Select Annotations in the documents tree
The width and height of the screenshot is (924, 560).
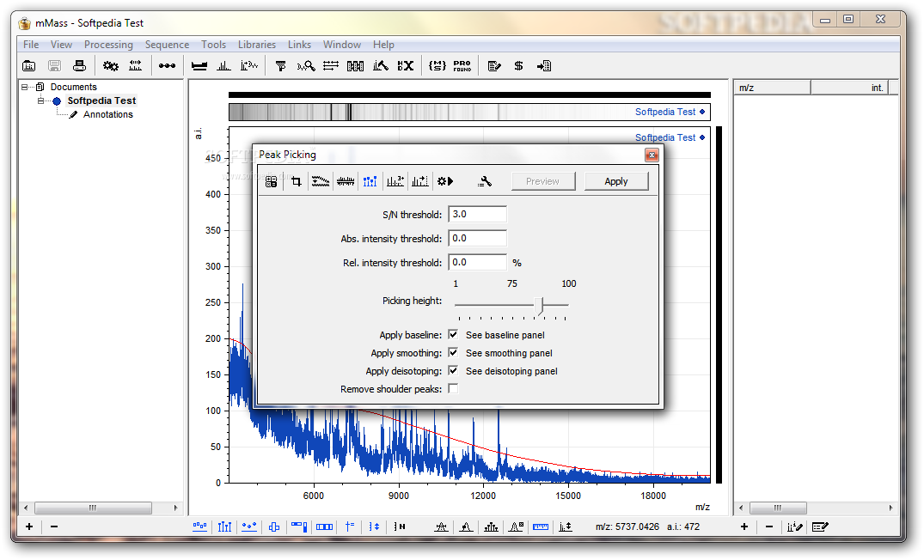[x=108, y=115]
